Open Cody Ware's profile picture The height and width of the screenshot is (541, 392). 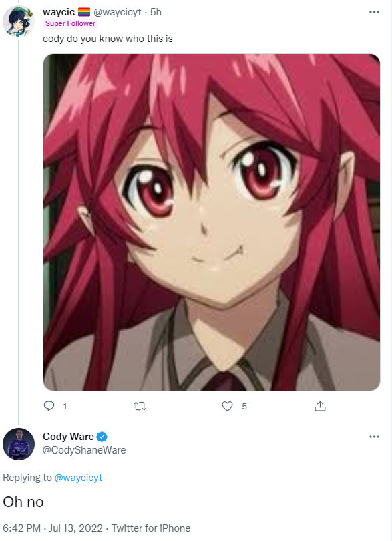[x=19, y=444]
